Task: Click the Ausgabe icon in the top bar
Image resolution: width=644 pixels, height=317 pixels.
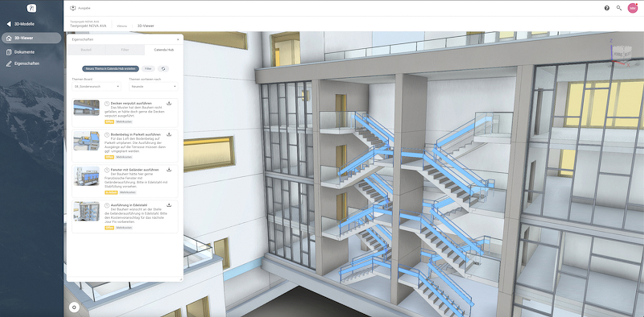Action: [73, 8]
